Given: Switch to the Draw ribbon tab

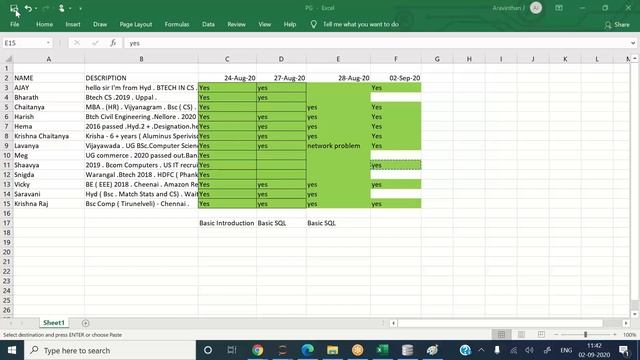Looking at the screenshot, I should click(x=100, y=24).
